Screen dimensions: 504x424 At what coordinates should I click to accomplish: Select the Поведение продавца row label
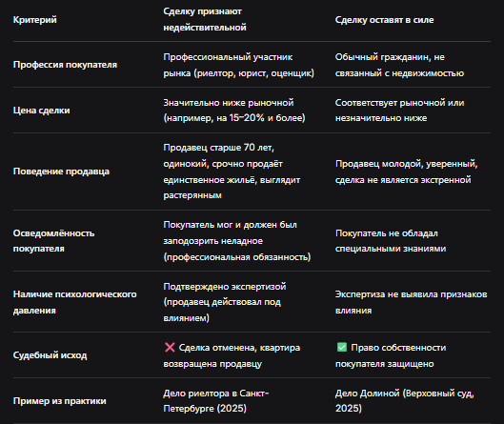click(x=61, y=172)
